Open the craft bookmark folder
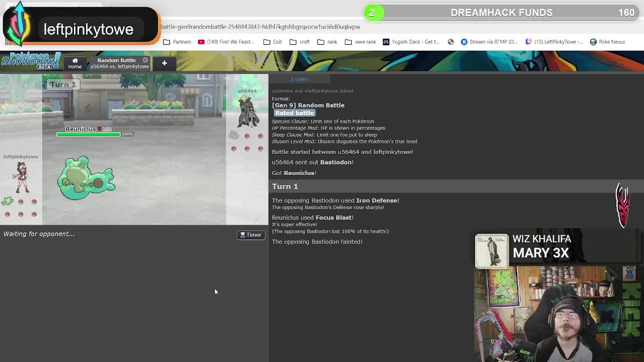Screen dimensions: 644x362 300,42
